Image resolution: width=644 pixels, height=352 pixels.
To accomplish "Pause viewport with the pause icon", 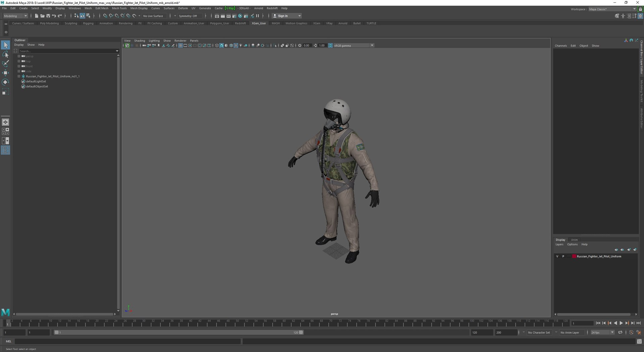I will pos(258,16).
